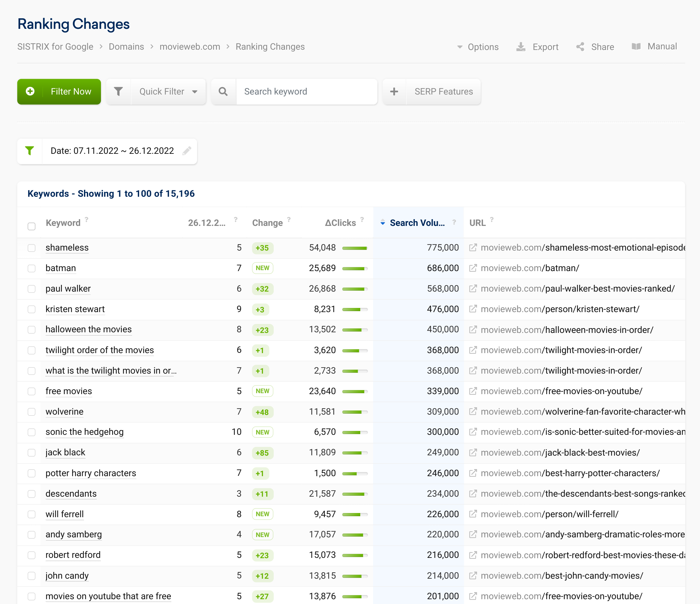Click the clicks bar for shameless row

tap(355, 248)
